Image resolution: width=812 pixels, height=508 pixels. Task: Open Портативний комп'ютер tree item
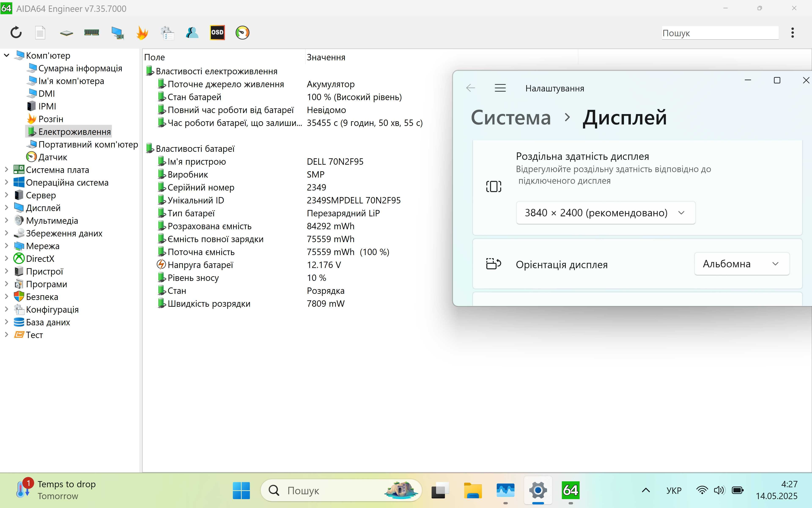pos(88,145)
